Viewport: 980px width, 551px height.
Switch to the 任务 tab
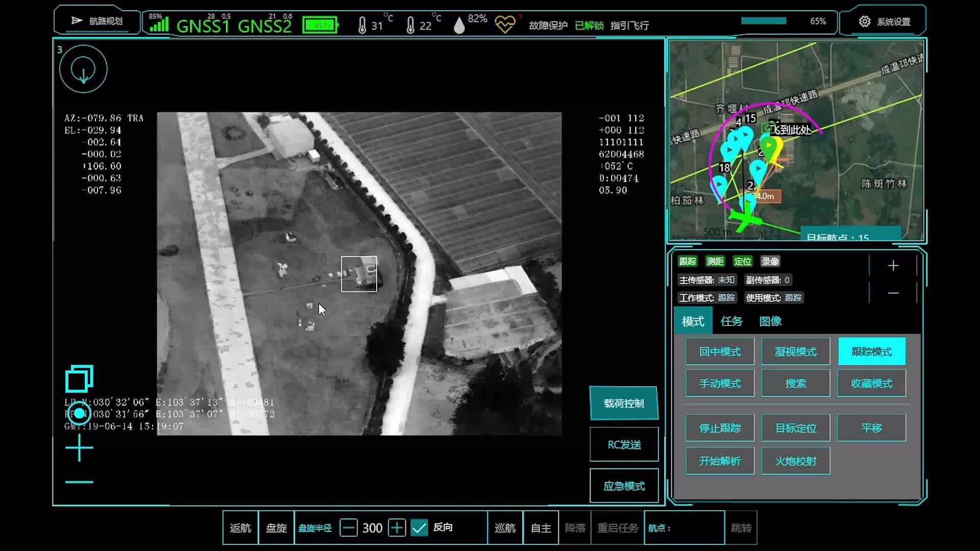point(731,321)
